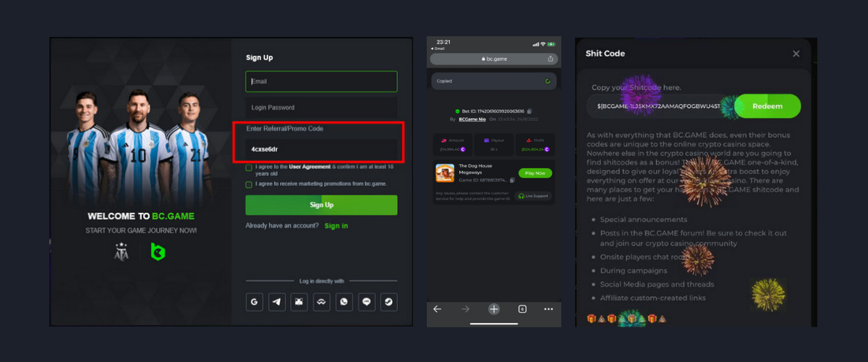The width and height of the screenshot is (868, 362).
Task: Open Live Support chat
Action: (534, 195)
